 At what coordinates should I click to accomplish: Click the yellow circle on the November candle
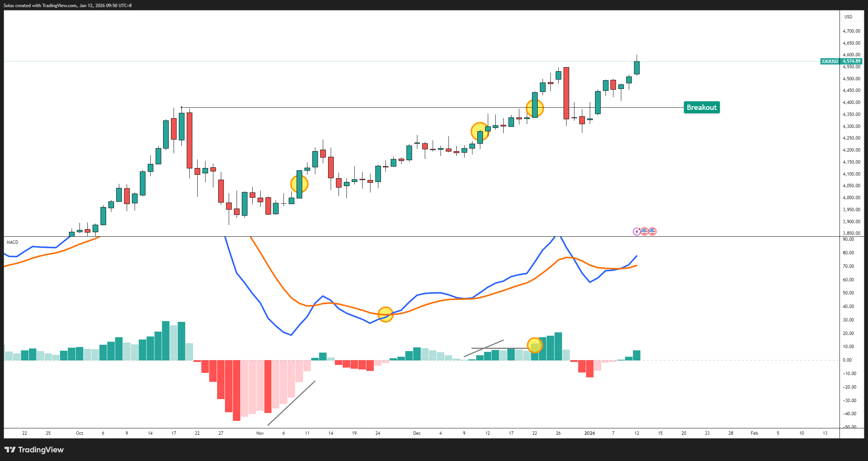pyautogui.click(x=299, y=184)
